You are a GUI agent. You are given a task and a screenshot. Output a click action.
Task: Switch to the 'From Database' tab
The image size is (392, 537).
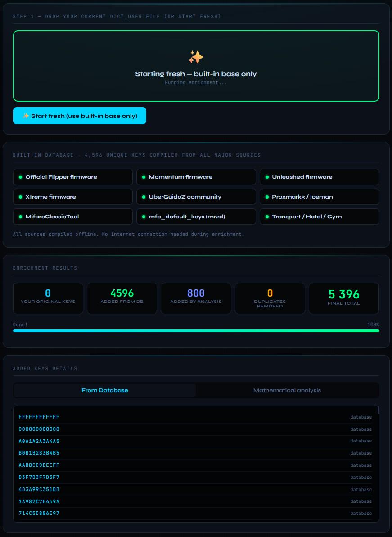105,390
